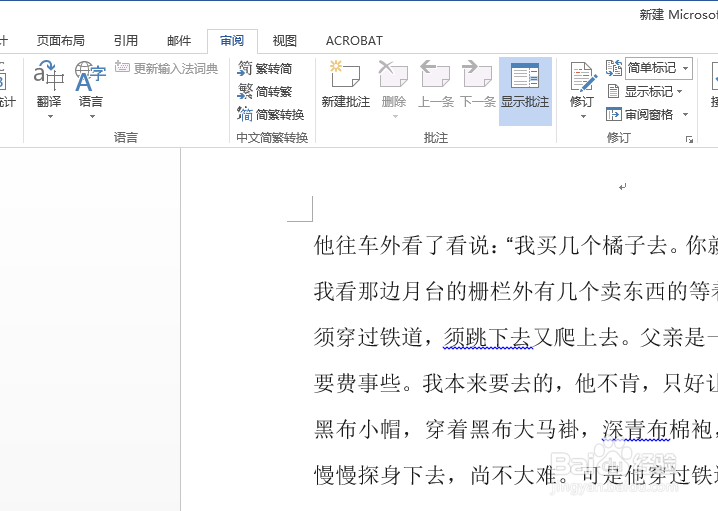Open the Simple Markup (简单标记) combo box
718x511 pixels.
658,68
